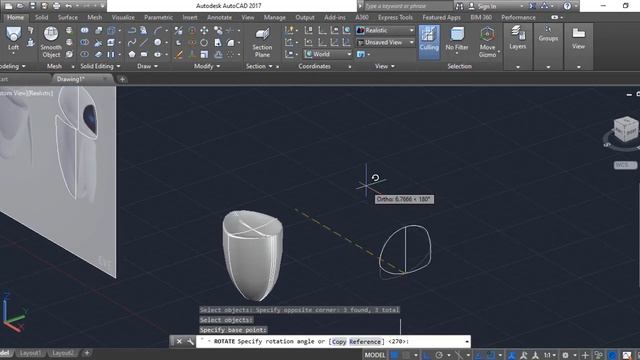The image size is (640, 360).
Task: Open the Surface ribbon tab
Action: pyautogui.click(x=67, y=17)
